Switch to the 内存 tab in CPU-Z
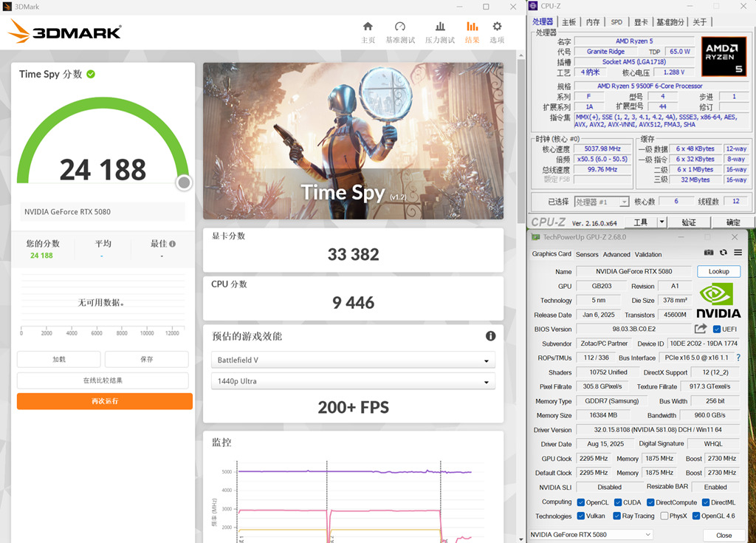The image size is (756, 543). click(593, 22)
